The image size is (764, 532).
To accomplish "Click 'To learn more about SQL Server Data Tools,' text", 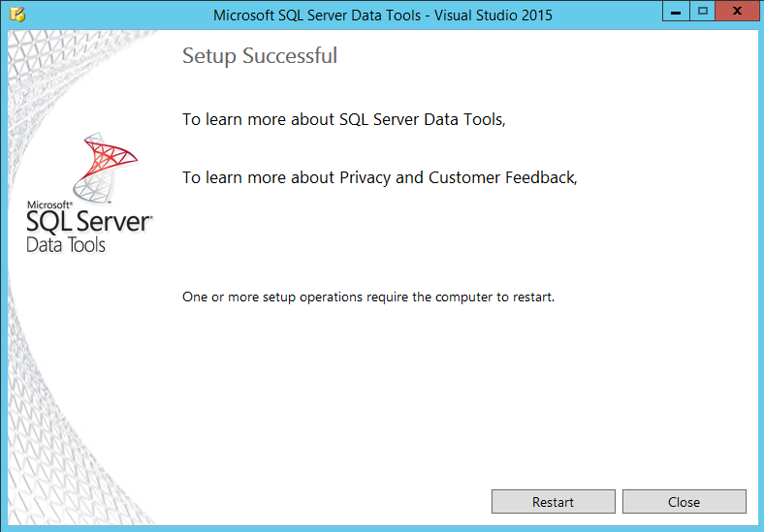I will click(x=344, y=119).
